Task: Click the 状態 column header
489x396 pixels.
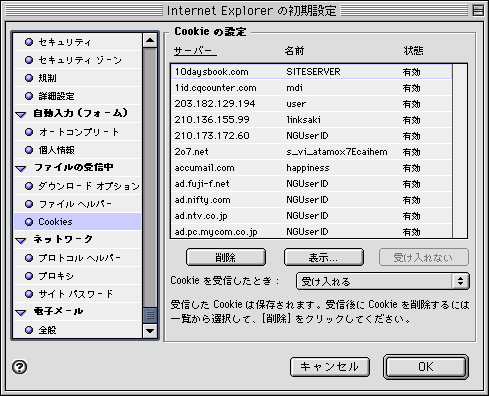Action: pos(413,51)
